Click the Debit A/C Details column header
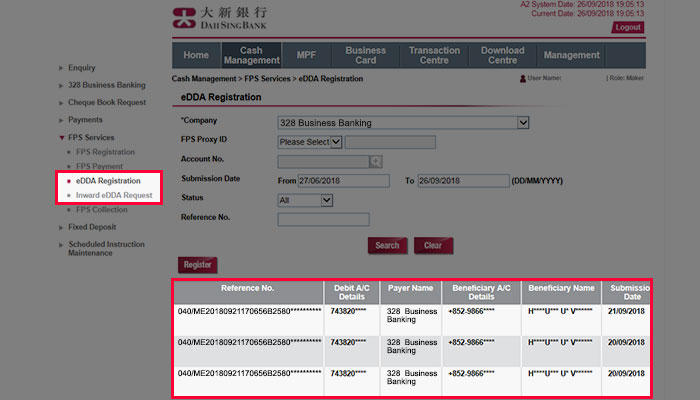The height and width of the screenshot is (400, 700). [352, 292]
